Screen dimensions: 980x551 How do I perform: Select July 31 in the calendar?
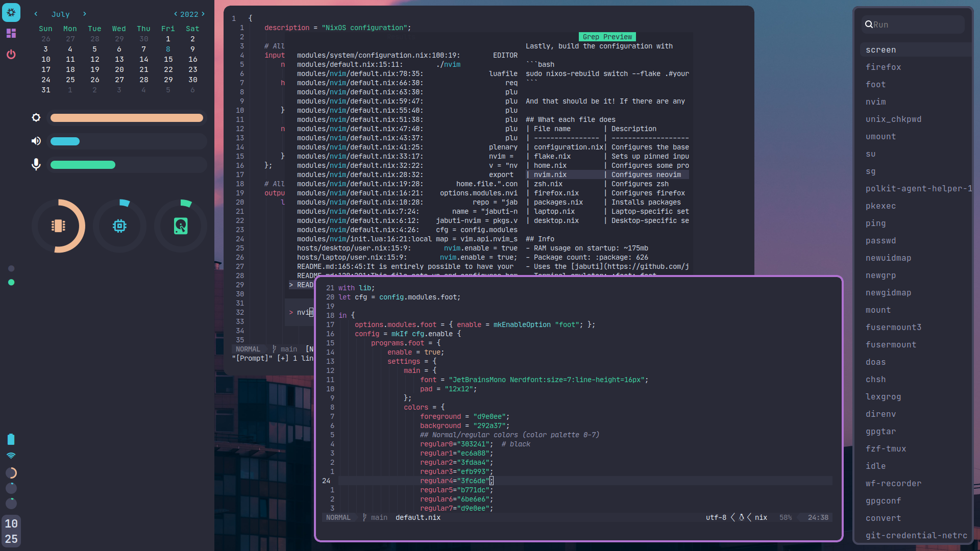tap(45, 90)
